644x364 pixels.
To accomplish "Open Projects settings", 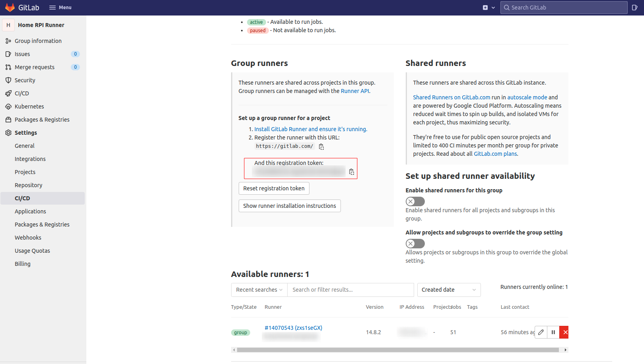I will pos(25,172).
